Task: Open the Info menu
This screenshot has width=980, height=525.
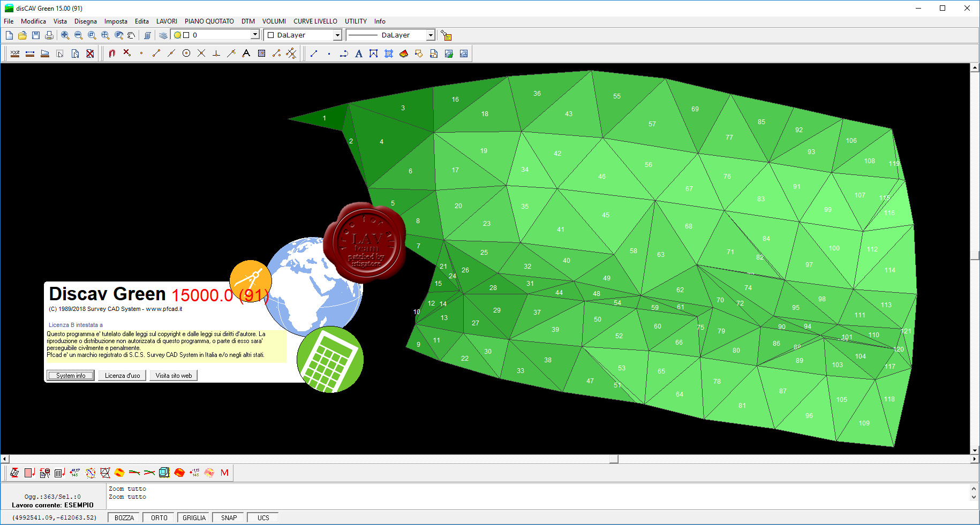Action: pyautogui.click(x=380, y=21)
